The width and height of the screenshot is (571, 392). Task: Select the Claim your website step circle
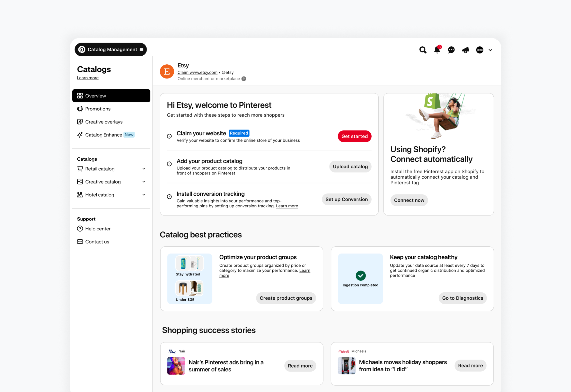pos(169,136)
